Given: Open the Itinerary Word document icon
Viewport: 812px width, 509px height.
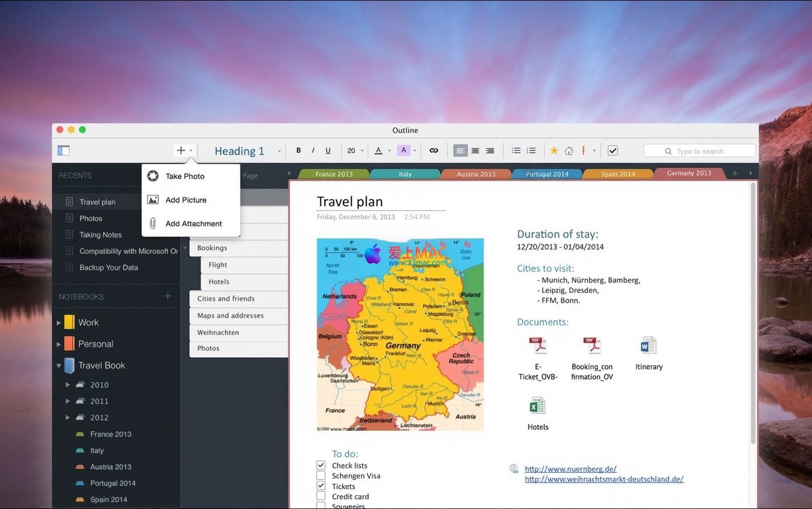Looking at the screenshot, I should click(x=648, y=346).
